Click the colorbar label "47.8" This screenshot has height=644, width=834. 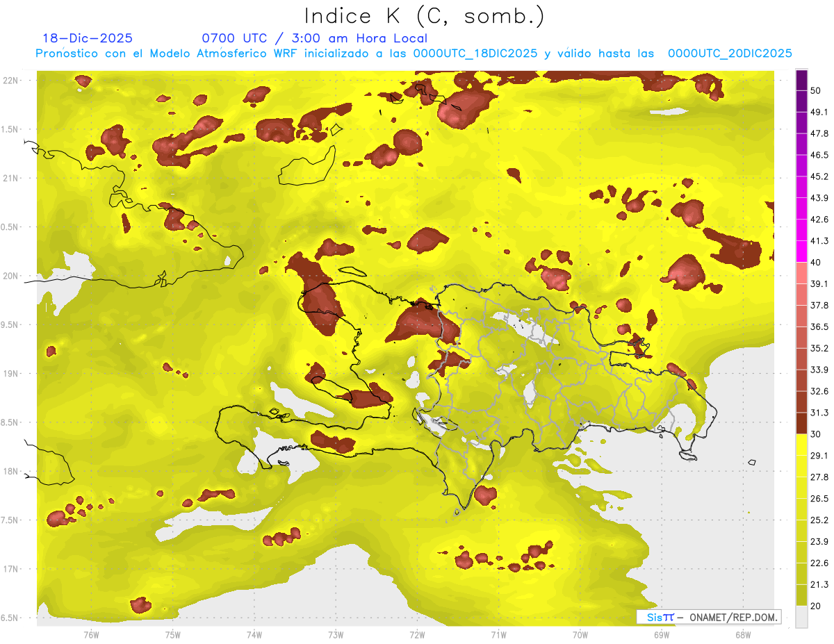coord(819,133)
